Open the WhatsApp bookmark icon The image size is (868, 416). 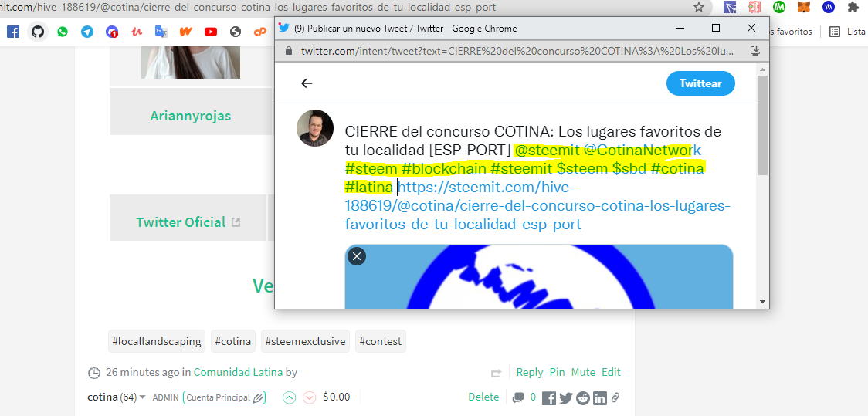click(63, 32)
